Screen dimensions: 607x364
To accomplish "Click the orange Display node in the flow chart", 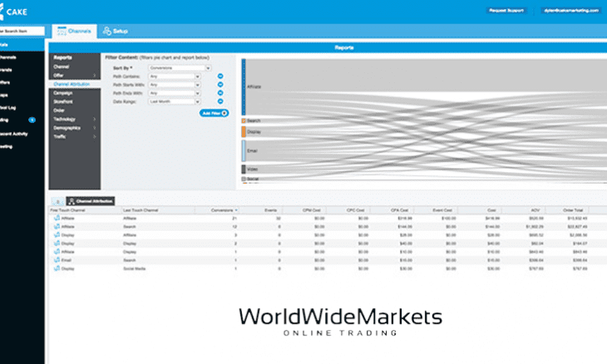I will [x=244, y=131].
